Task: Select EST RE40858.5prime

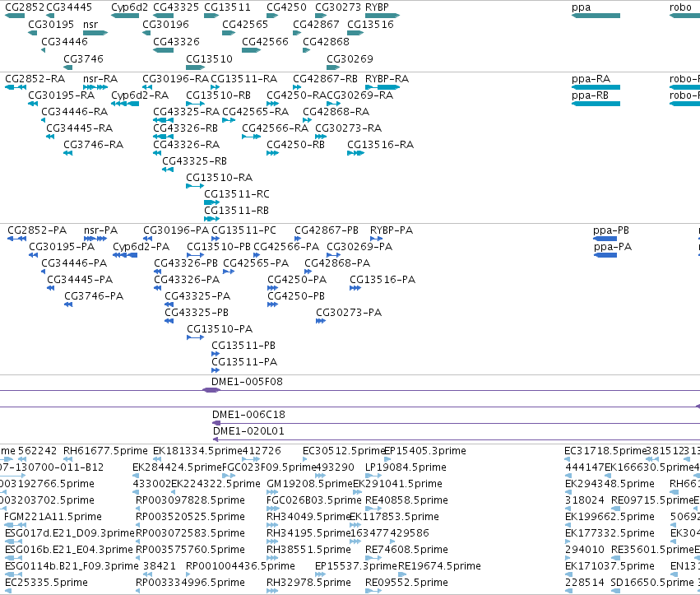Action: 406,500
